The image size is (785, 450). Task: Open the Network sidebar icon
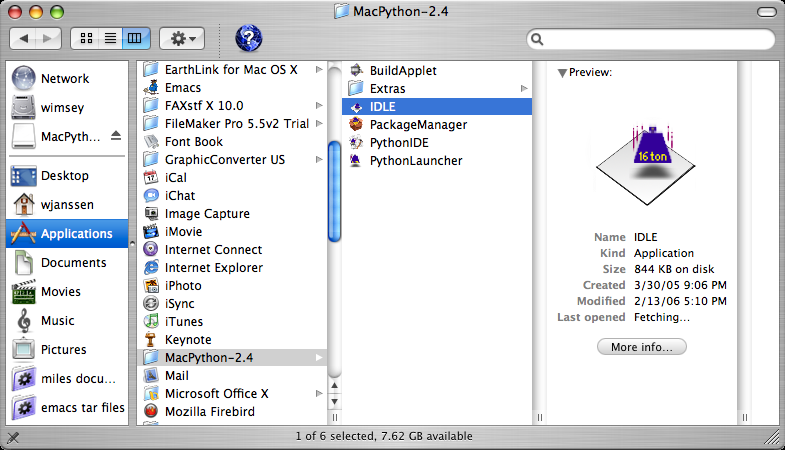pos(25,79)
